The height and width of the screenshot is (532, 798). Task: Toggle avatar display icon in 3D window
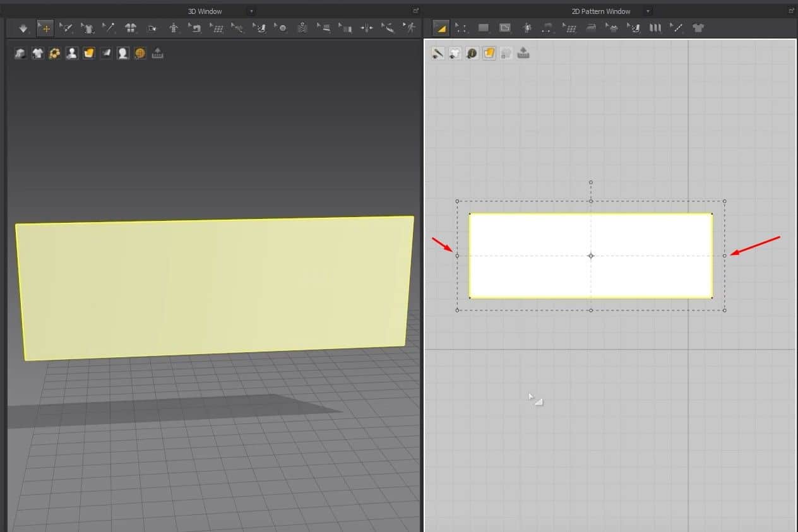pos(72,54)
